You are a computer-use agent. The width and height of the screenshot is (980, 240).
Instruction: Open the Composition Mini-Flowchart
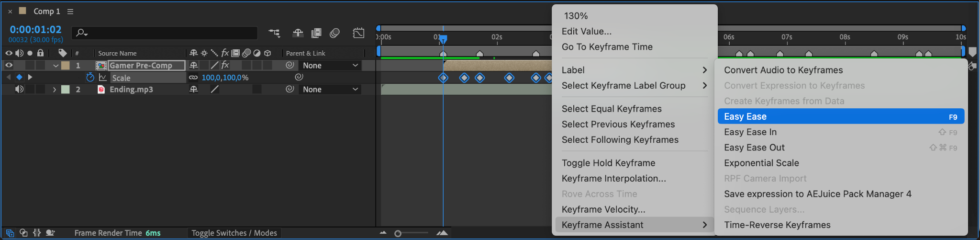(x=274, y=33)
